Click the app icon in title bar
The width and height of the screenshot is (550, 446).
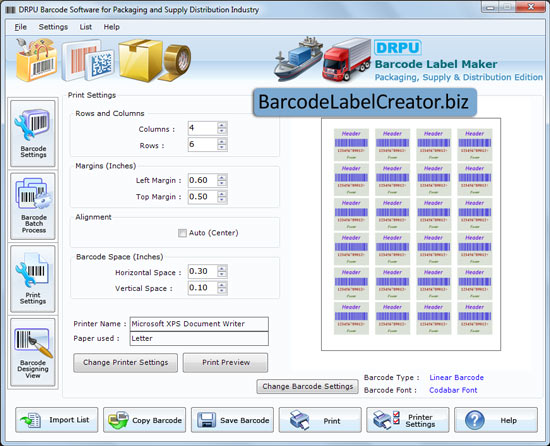[x=11, y=10]
